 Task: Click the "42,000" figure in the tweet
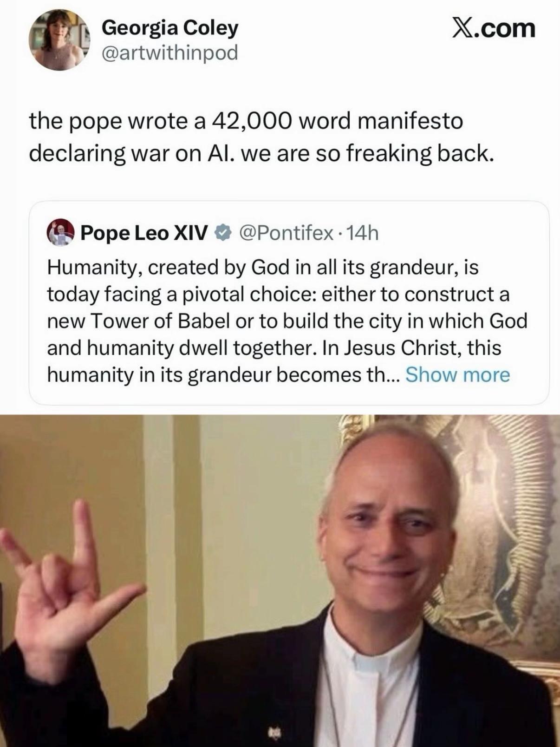[251, 122]
